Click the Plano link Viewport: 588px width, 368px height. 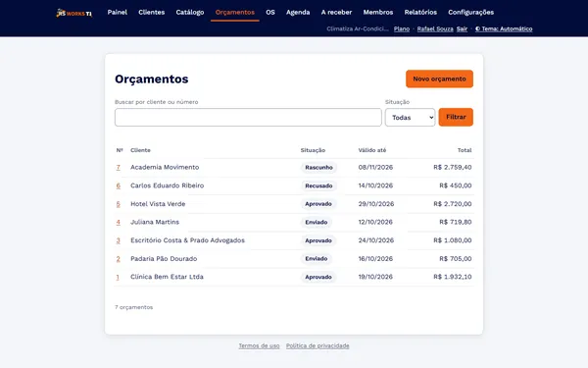tap(402, 28)
